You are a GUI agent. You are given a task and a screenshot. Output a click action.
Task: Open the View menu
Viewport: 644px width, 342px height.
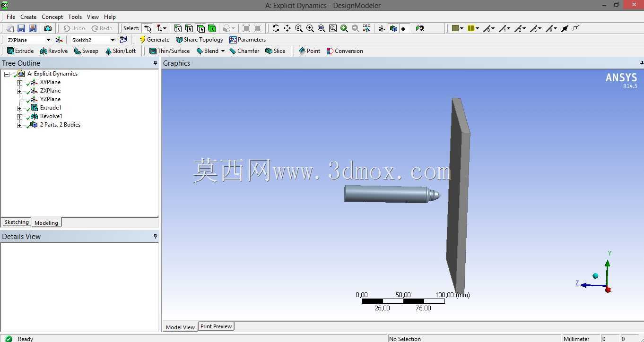click(93, 17)
